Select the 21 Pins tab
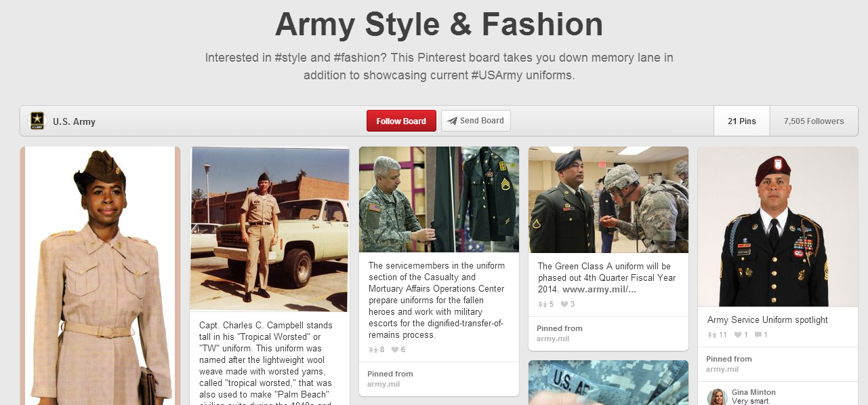The image size is (868, 405). [741, 121]
